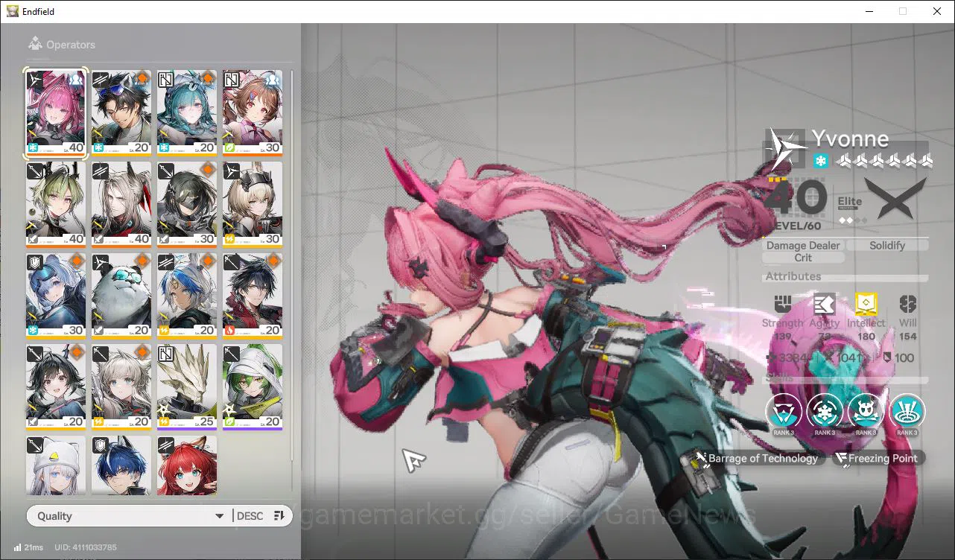
Task: Toggle the DESC sort order button
Action: [x=250, y=516]
